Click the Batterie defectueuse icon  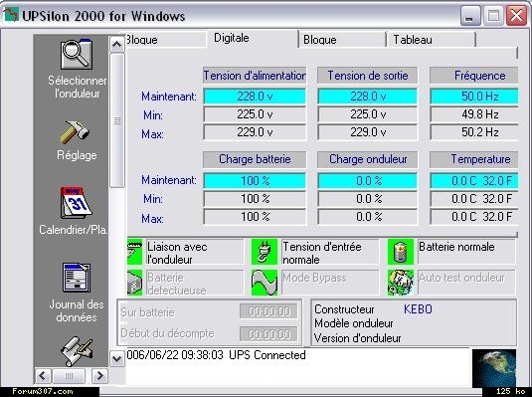134,283
